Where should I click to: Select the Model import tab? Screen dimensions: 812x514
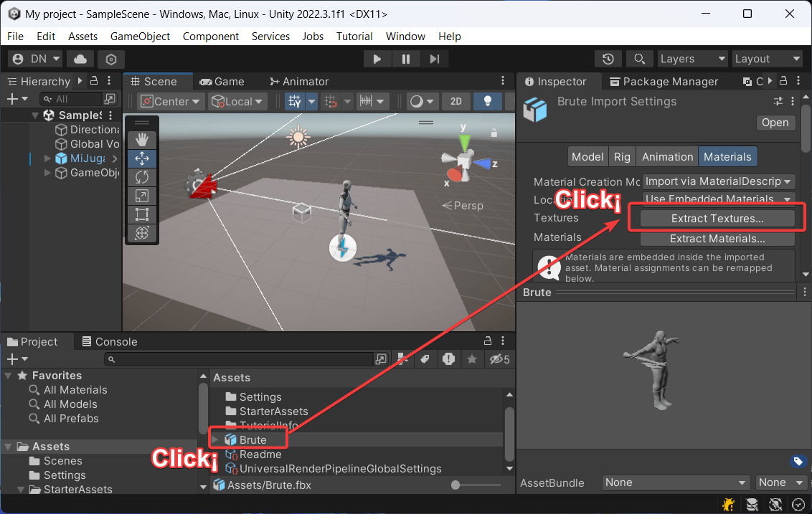click(587, 157)
